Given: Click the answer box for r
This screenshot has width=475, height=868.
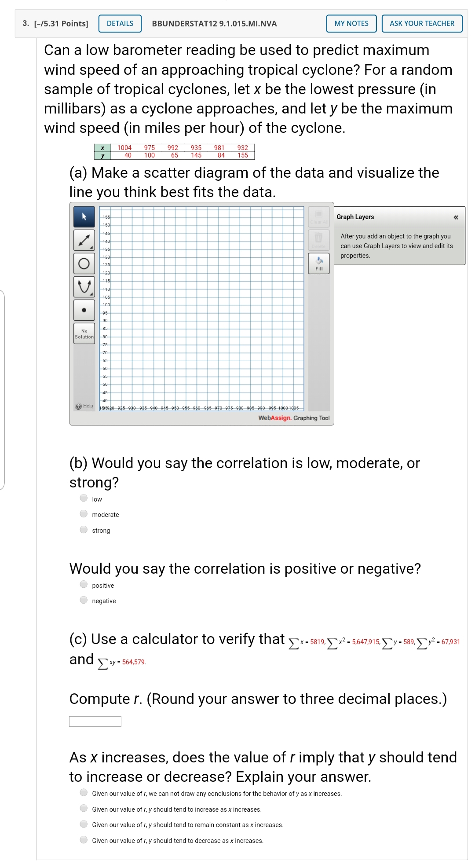Looking at the screenshot, I should 94,722.
